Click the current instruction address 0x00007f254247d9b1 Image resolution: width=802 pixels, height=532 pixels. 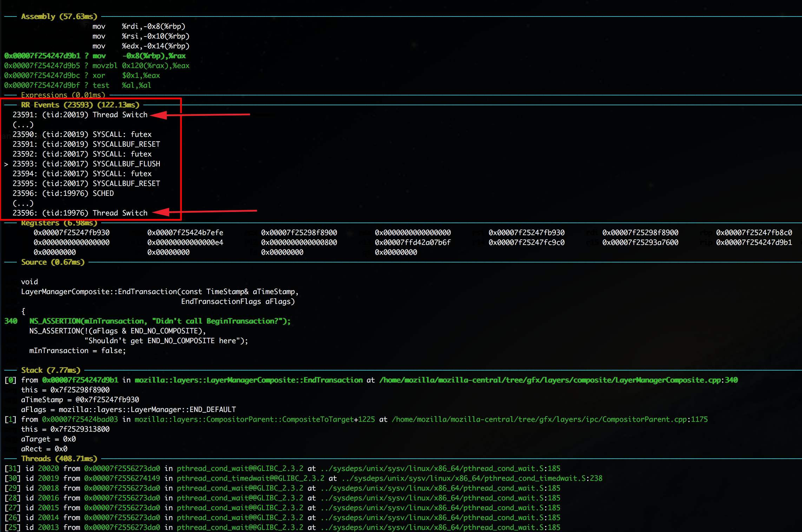coord(42,56)
